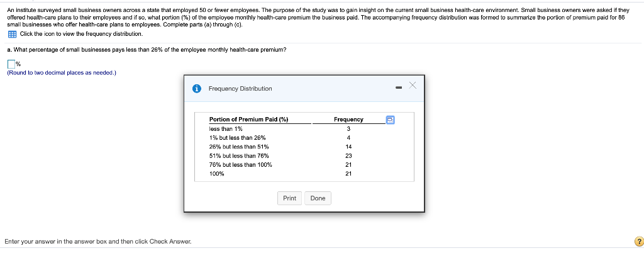644x253 pixels.
Task: Click the frequency value 14 in table
Action: [348, 146]
